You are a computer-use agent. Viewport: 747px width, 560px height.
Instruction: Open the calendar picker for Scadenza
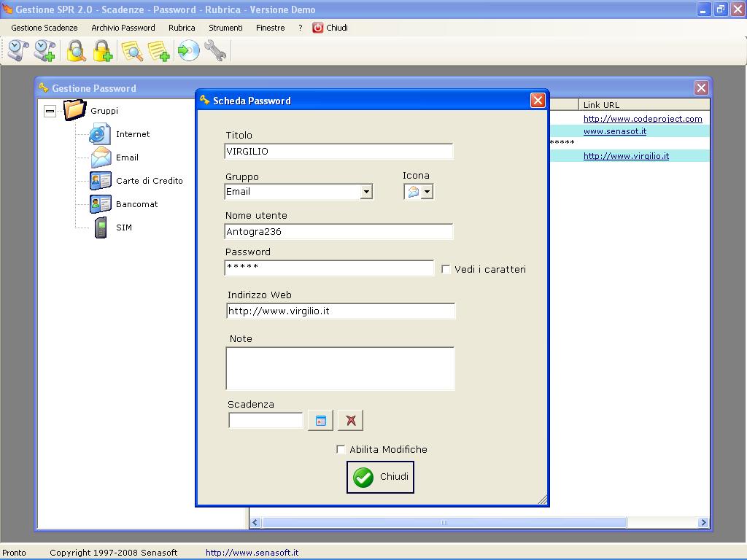coord(321,421)
